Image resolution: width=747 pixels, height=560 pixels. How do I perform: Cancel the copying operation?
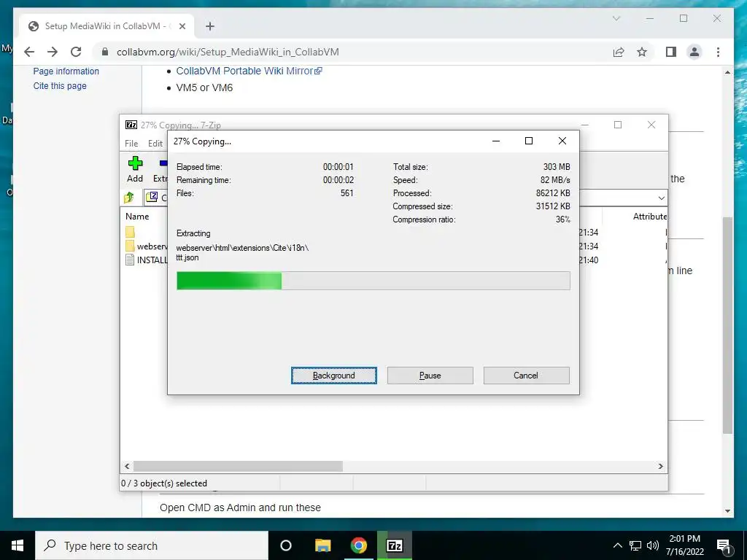point(527,376)
